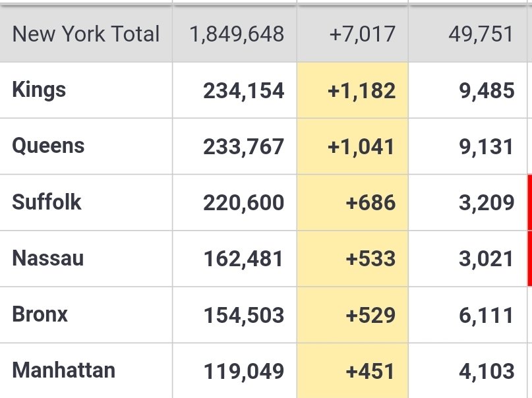Select the Suffolk county row label

47,202
